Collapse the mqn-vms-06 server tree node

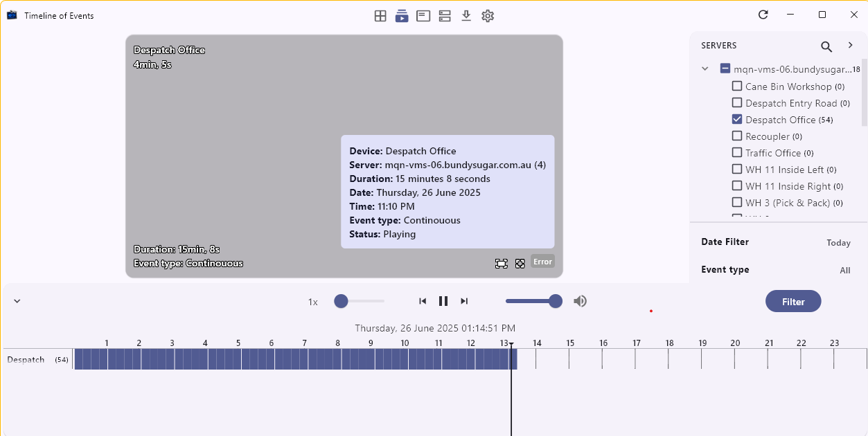(705, 69)
